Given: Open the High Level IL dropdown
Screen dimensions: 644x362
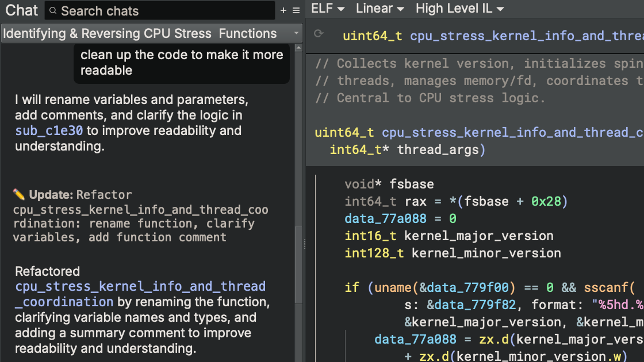Looking at the screenshot, I should coord(459,9).
